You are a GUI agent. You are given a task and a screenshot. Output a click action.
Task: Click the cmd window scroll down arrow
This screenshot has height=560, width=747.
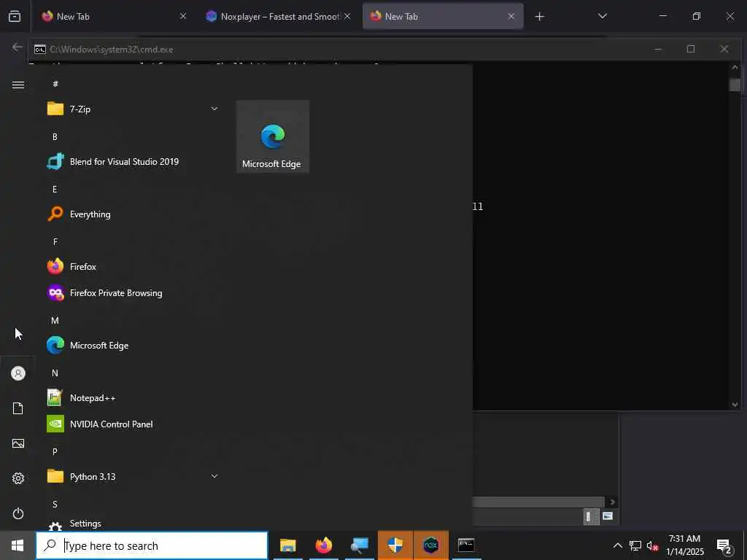pyautogui.click(x=735, y=404)
